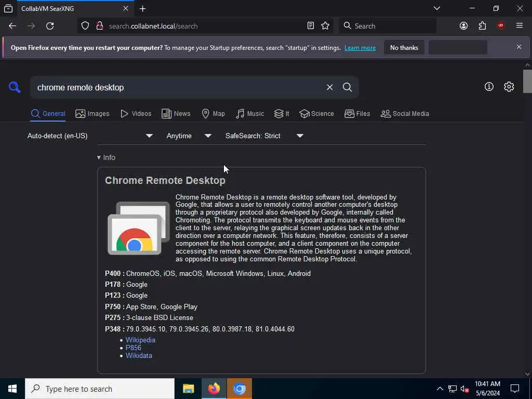Image resolution: width=532 pixels, height=399 pixels.
Task: Open the taskbar clock and date
Action: [x=487, y=389]
